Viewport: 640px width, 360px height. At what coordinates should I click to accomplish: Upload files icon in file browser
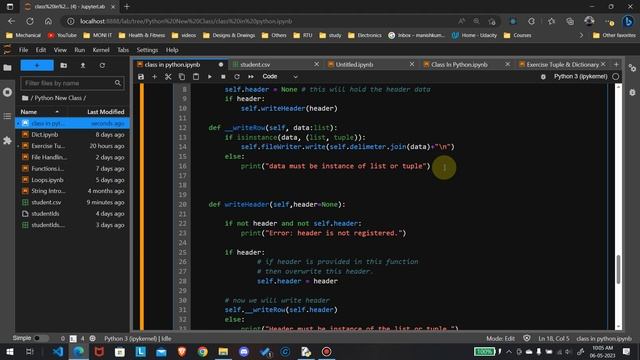83,65
